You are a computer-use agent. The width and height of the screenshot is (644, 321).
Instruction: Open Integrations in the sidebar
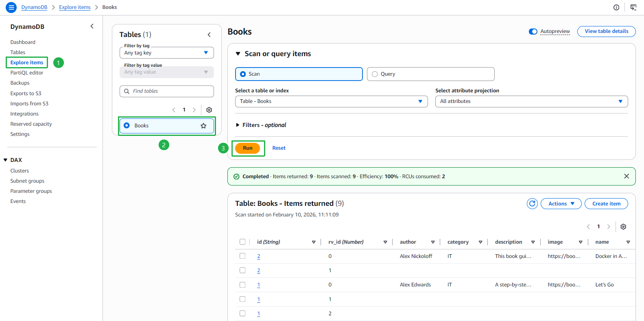coord(24,114)
